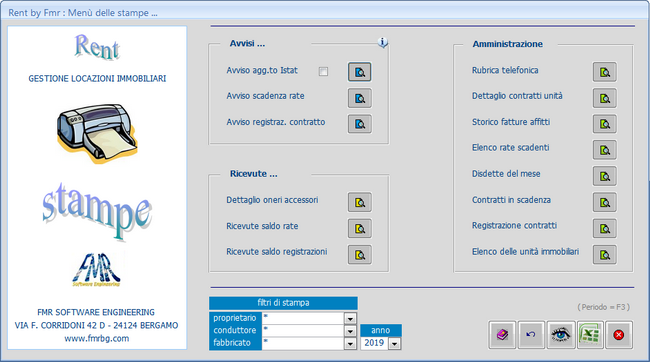
Task: Open preview for Storico fatture affitti
Action: click(x=604, y=124)
